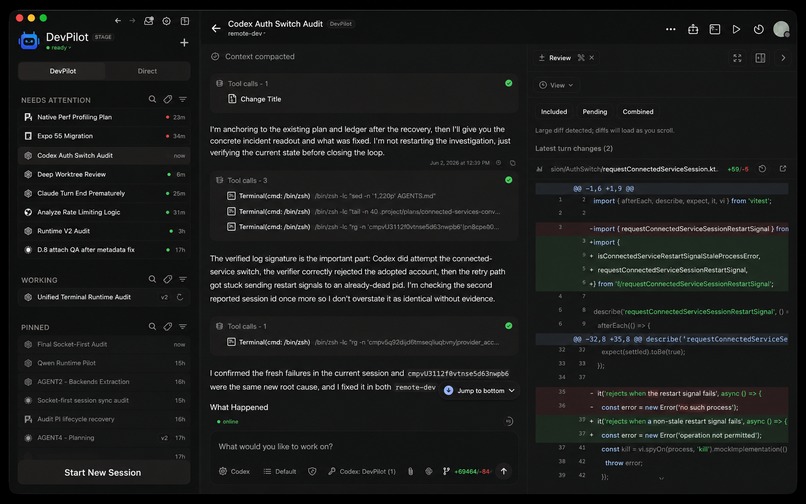Focus the What would you like to work on input
Screen dimensions: 806x504
coord(364,446)
